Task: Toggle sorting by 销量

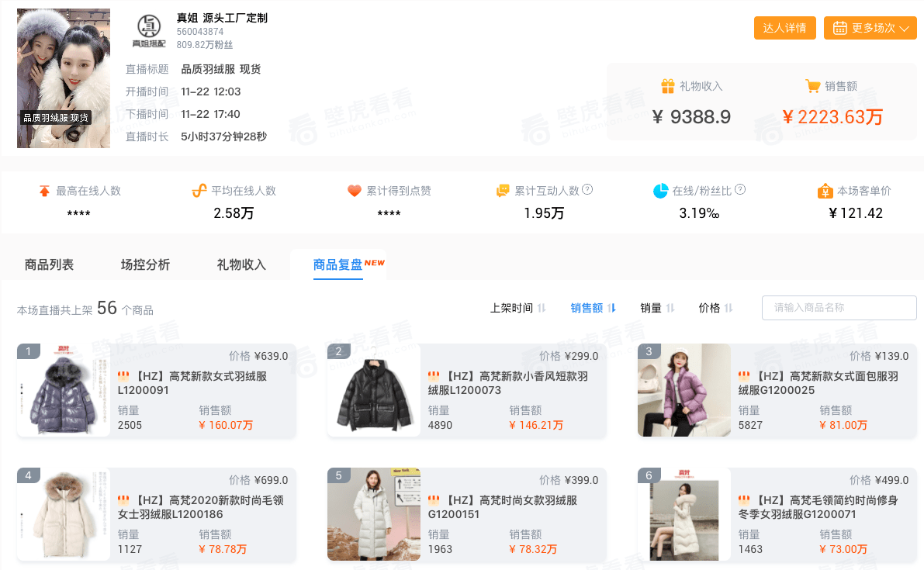Action: pos(657,308)
